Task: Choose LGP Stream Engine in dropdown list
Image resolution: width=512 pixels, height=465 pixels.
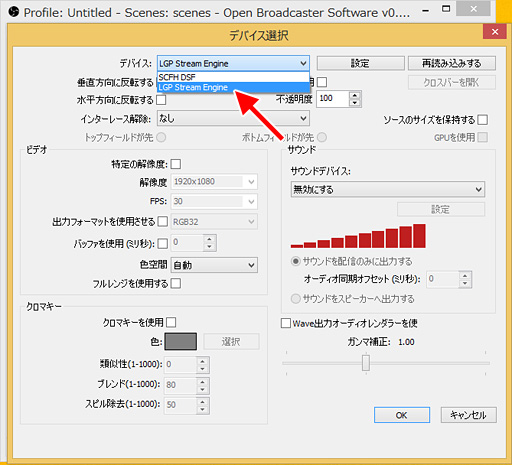Action: coord(233,87)
